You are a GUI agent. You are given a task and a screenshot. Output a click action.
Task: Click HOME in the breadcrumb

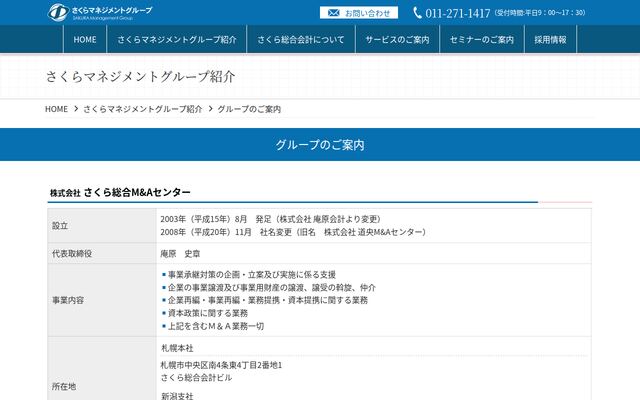click(x=56, y=109)
